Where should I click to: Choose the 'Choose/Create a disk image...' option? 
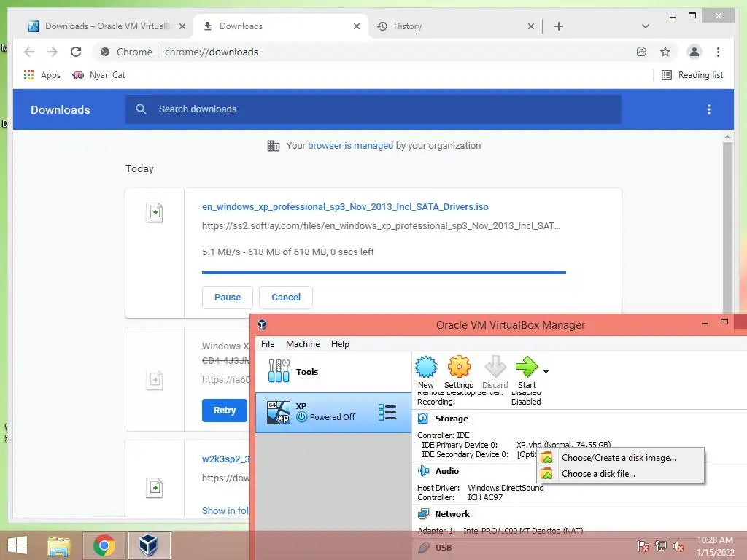point(620,458)
